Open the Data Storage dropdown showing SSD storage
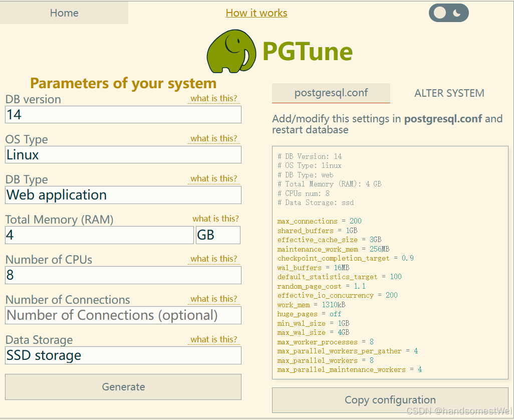Image resolution: width=514 pixels, height=420 pixels. 123,355
